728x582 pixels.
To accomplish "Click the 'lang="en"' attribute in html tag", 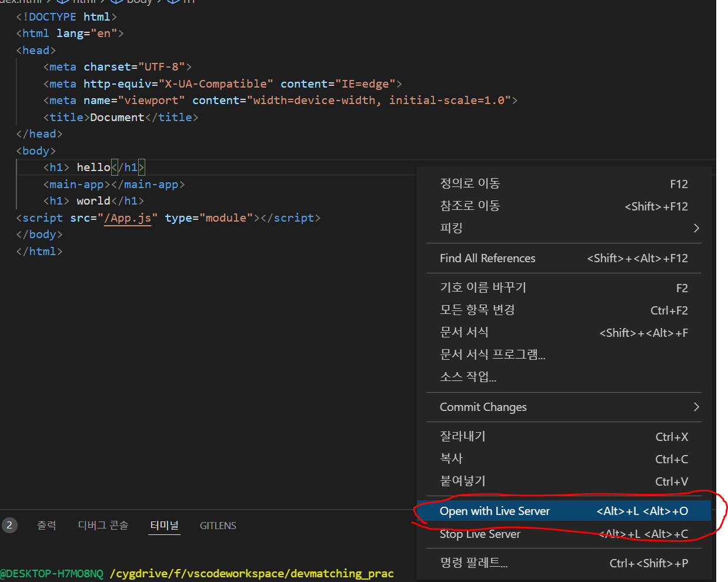I will click(87, 34).
